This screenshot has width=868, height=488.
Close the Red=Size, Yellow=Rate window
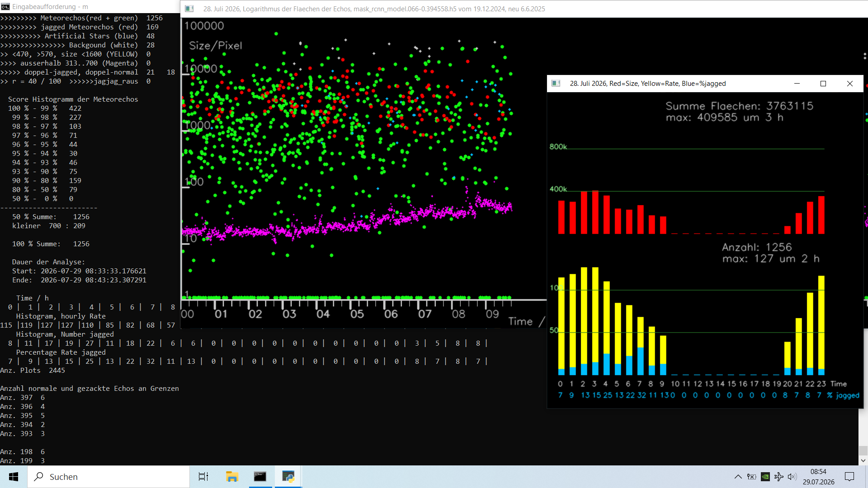(850, 83)
